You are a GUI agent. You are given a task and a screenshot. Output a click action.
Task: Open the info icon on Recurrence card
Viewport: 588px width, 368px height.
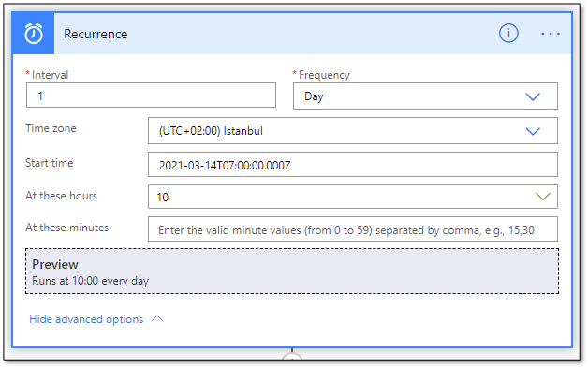(x=508, y=34)
